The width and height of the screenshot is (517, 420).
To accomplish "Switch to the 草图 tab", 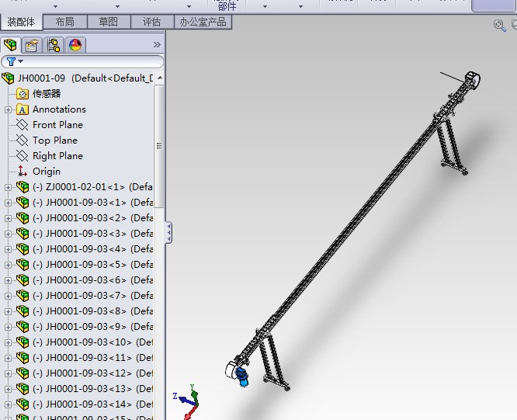I will (109, 22).
